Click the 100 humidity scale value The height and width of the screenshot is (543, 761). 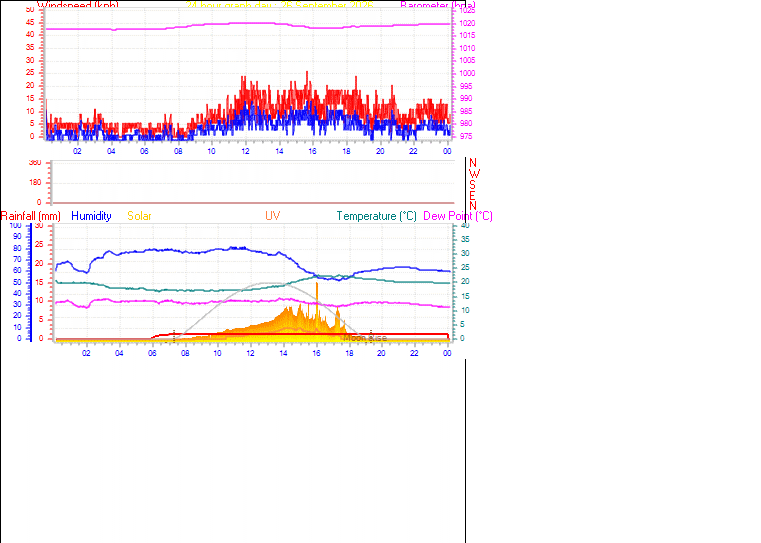(x=15, y=226)
